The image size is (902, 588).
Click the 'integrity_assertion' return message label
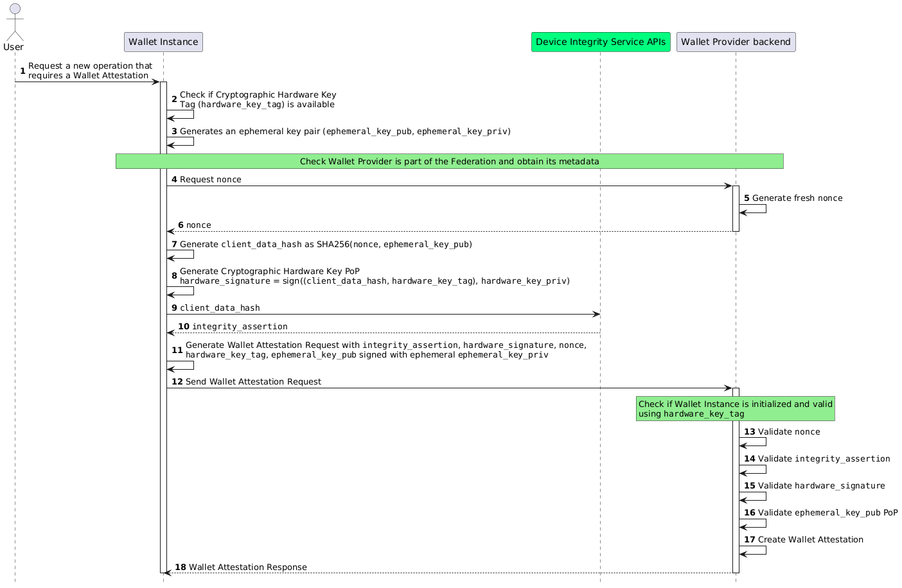[239, 327]
